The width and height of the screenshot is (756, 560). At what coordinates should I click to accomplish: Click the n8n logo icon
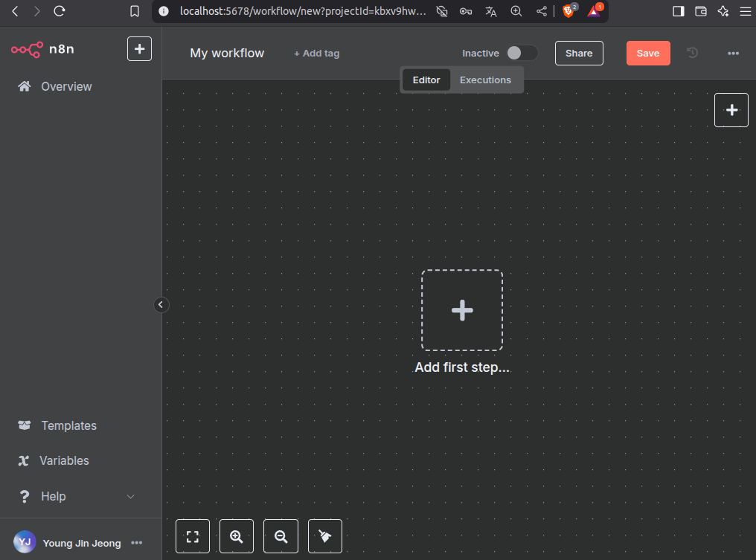27,49
